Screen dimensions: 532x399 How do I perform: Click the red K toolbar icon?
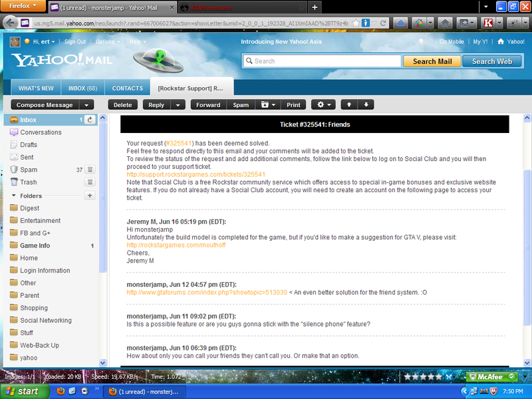click(x=488, y=23)
